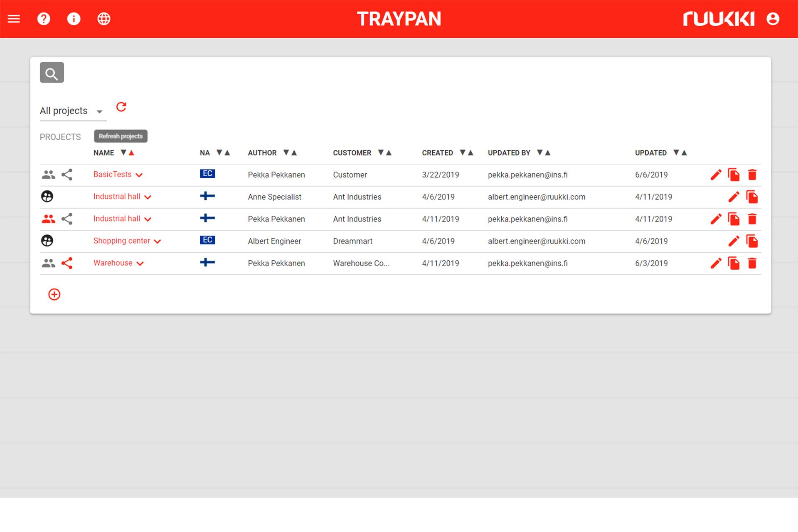The height and width of the screenshot is (532, 798).
Task: Edit the Shopping center project
Action: click(x=734, y=241)
